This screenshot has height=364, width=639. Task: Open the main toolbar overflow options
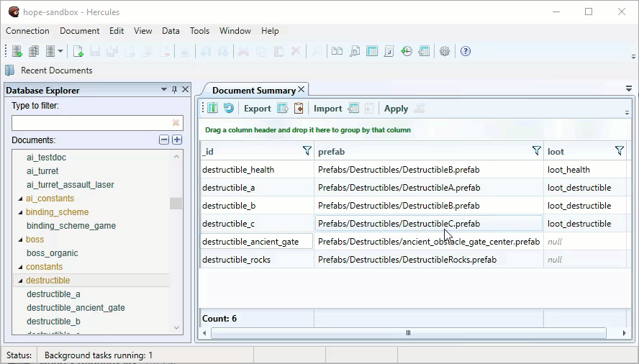(x=633, y=57)
